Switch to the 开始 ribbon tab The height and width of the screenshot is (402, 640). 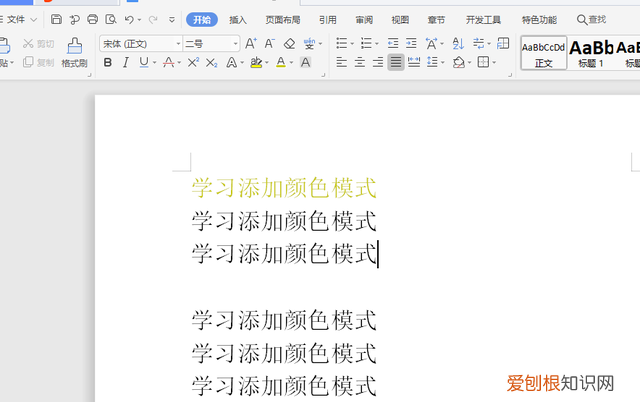(x=202, y=20)
